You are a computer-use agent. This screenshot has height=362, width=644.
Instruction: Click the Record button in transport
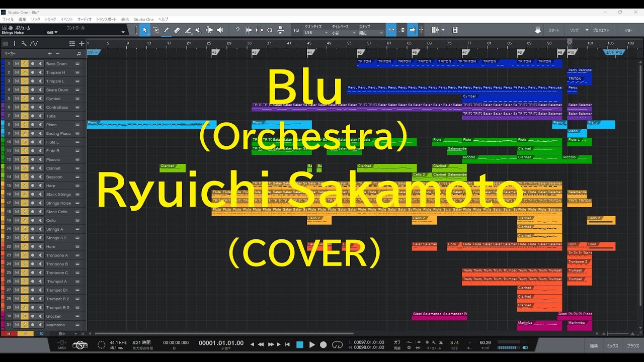tap(324, 344)
